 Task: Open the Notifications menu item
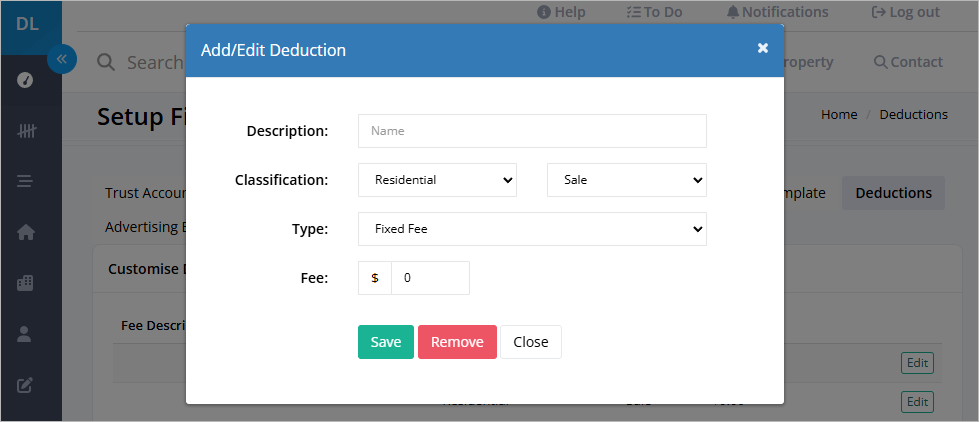(777, 12)
